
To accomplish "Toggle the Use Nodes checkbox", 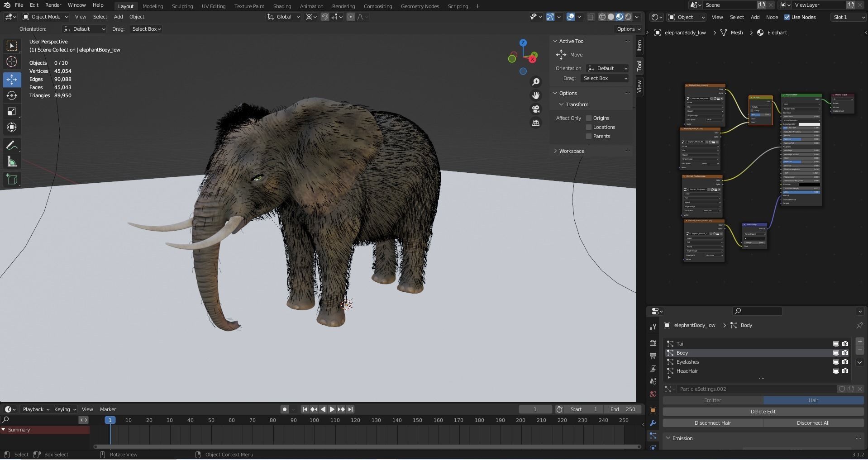I will coord(787,17).
